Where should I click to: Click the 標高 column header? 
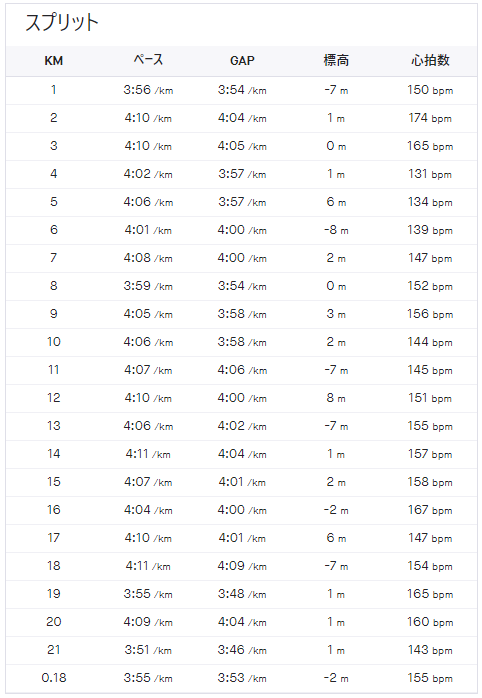pos(336,60)
